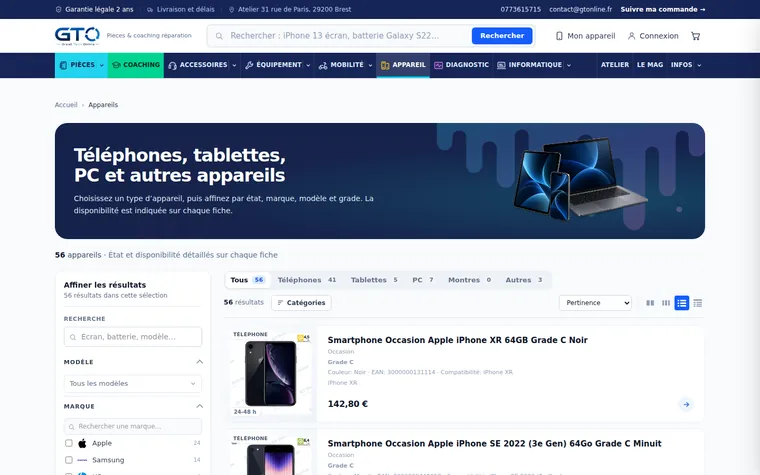This screenshot has height=475, width=760.
Task: Expand the Accessoires menu chevron
Action: [234, 65]
